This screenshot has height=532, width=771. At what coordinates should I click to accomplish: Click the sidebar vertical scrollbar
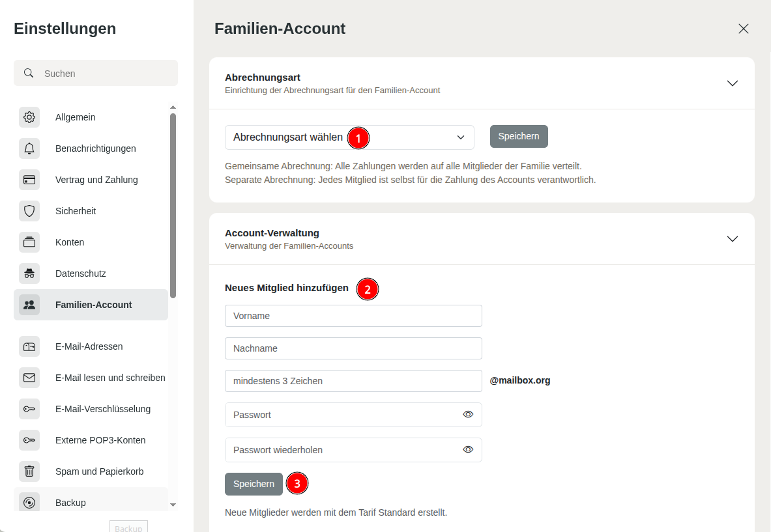coord(173,205)
